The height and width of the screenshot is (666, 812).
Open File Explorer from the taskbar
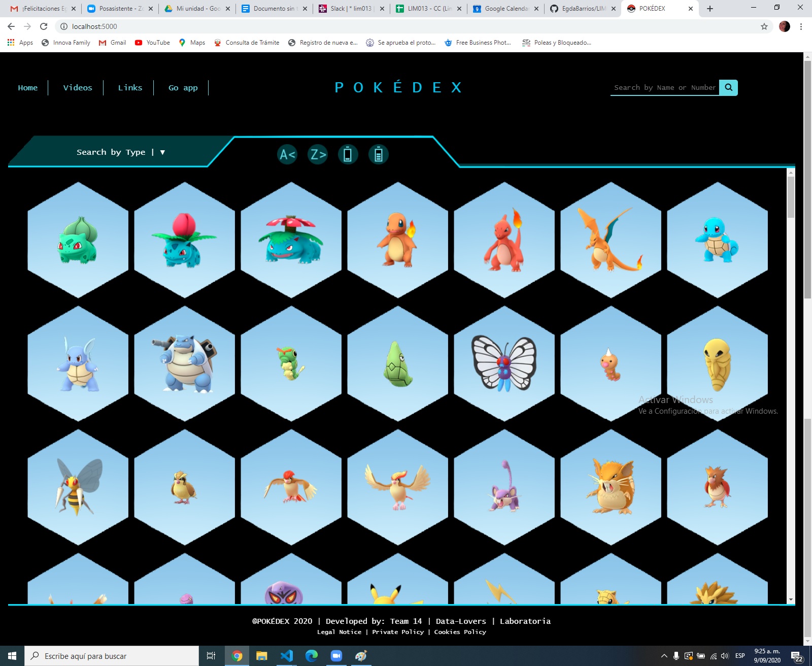[262, 656]
